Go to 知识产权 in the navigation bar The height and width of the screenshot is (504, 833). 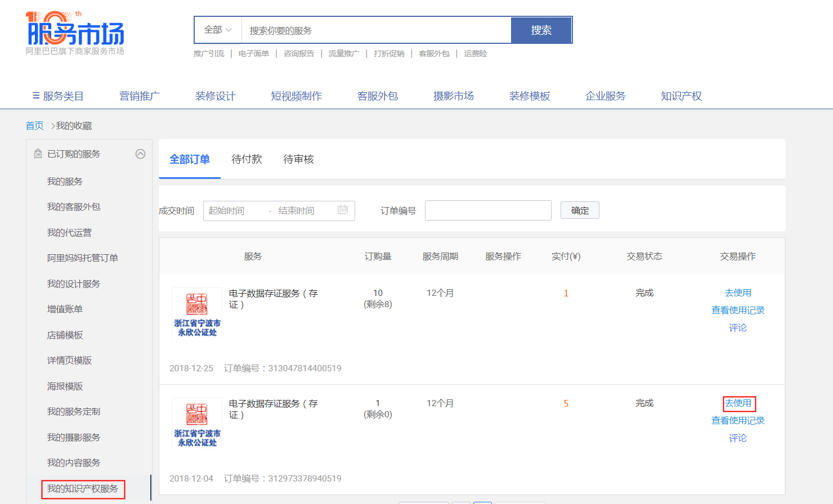[x=682, y=96]
